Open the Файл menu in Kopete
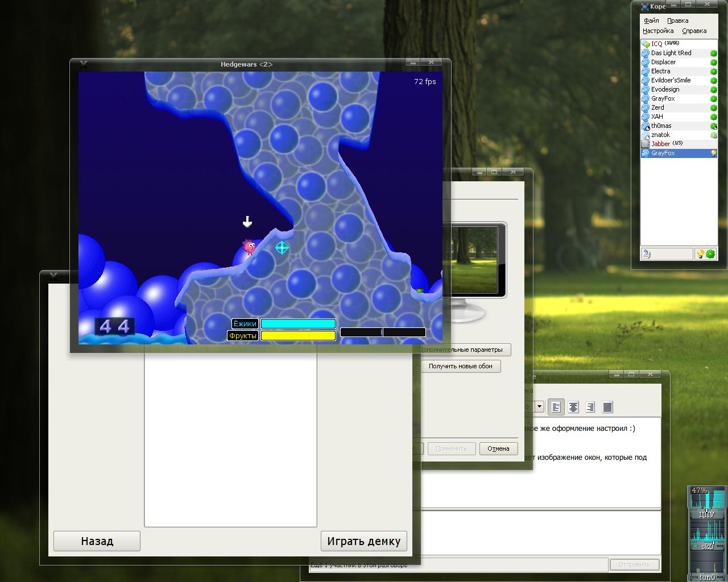 pyautogui.click(x=651, y=20)
